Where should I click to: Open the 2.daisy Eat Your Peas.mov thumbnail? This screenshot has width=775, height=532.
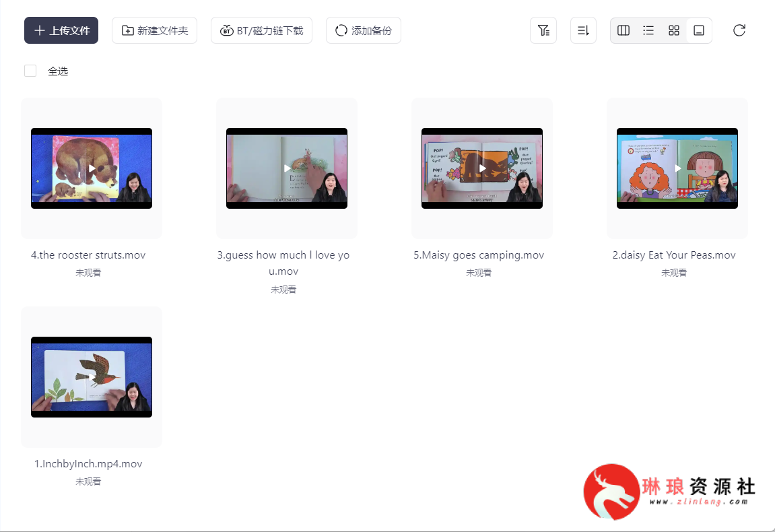pos(677,168)
